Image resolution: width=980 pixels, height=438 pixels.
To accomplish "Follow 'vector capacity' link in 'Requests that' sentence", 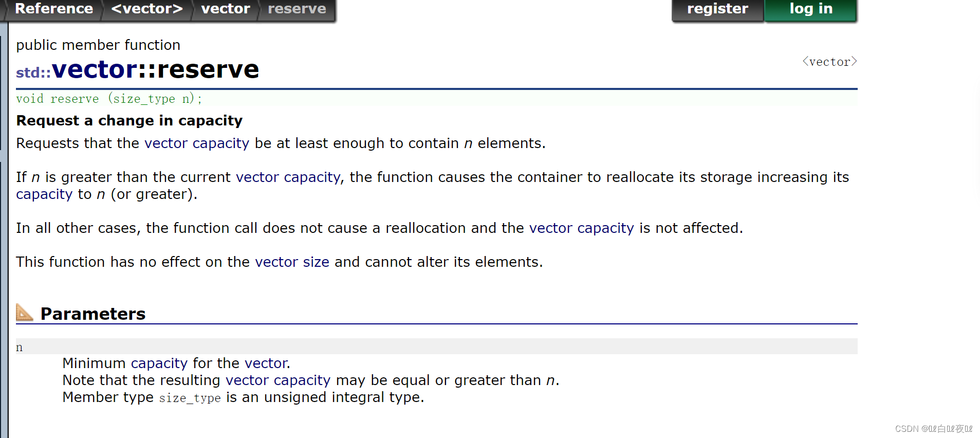I will (196, 143).
